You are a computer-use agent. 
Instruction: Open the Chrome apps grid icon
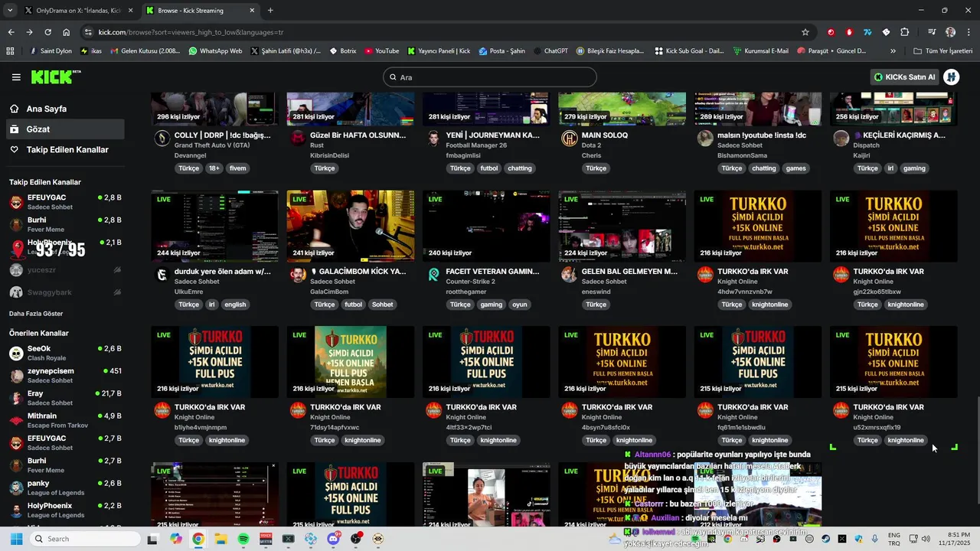[x=10, y=51]
